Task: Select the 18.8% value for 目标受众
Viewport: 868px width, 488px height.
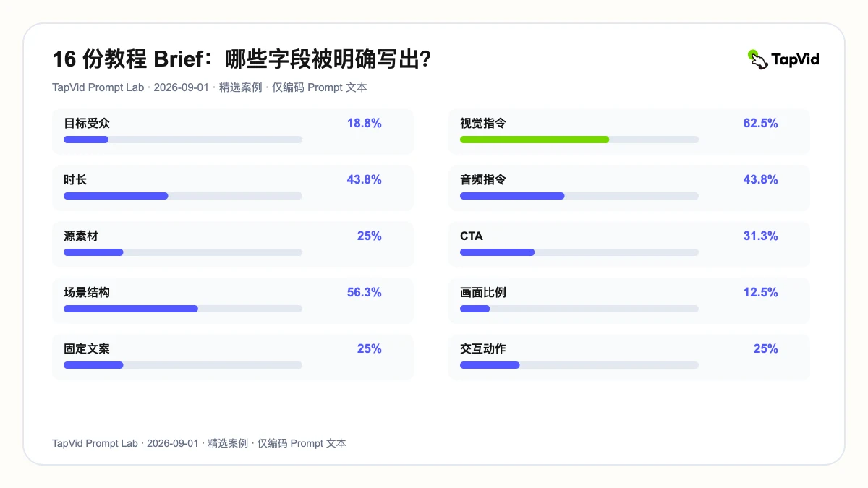Action: (365, 124)
